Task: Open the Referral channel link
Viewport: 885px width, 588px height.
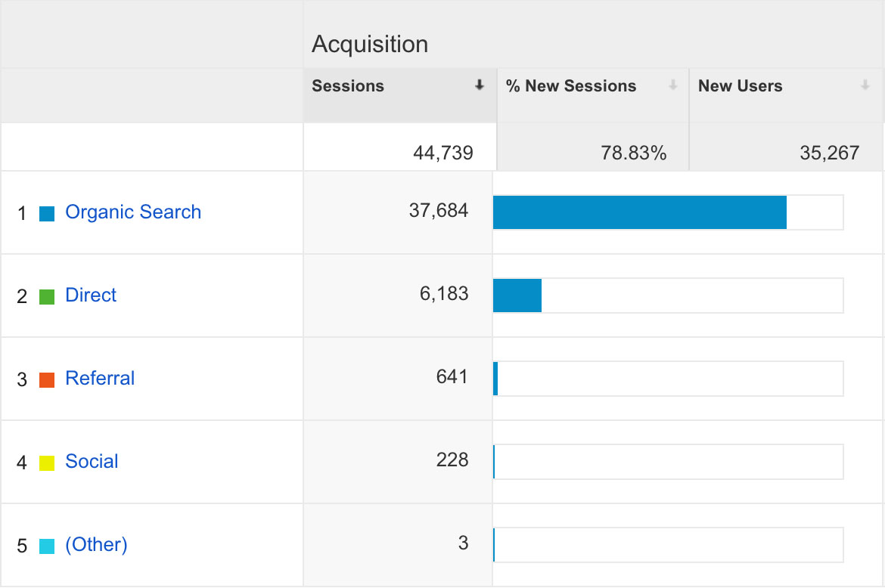Action: point(100,379)
